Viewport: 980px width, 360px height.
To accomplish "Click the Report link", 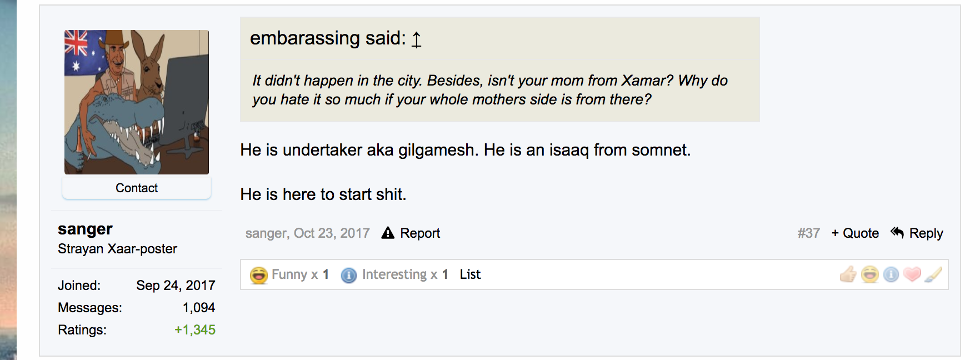I will 420,233.
